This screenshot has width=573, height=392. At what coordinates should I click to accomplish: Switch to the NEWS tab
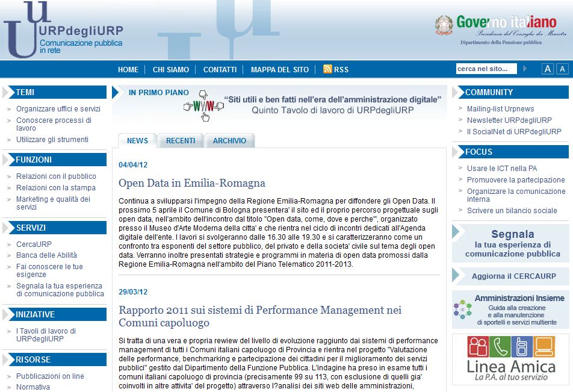coord(137,141)
